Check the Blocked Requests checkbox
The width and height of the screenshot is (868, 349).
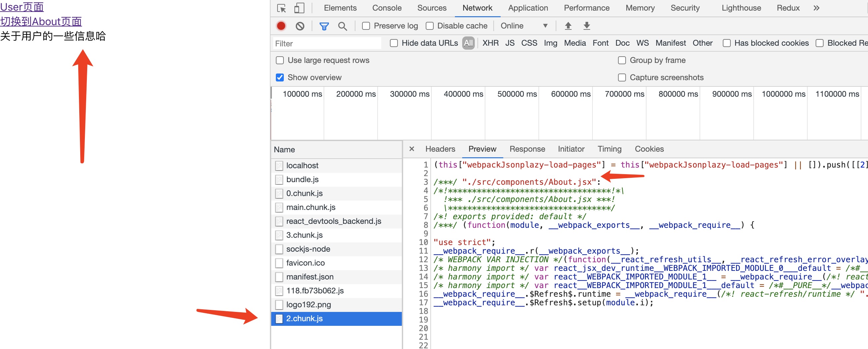[x=820, y=43]
